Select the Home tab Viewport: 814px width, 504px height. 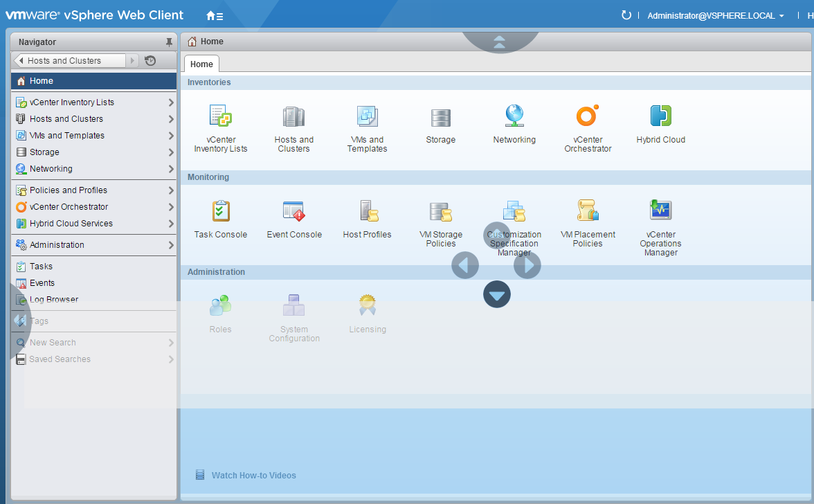click(201, 64)
